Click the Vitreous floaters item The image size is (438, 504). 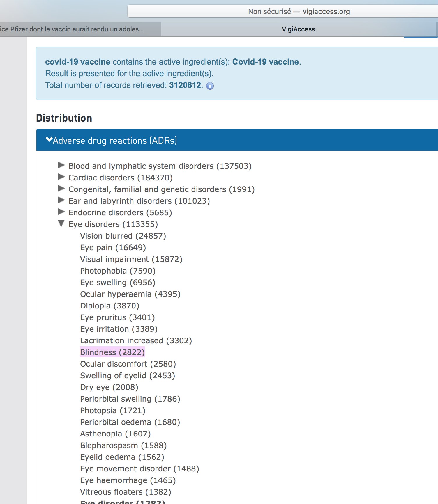coord(126,492)
